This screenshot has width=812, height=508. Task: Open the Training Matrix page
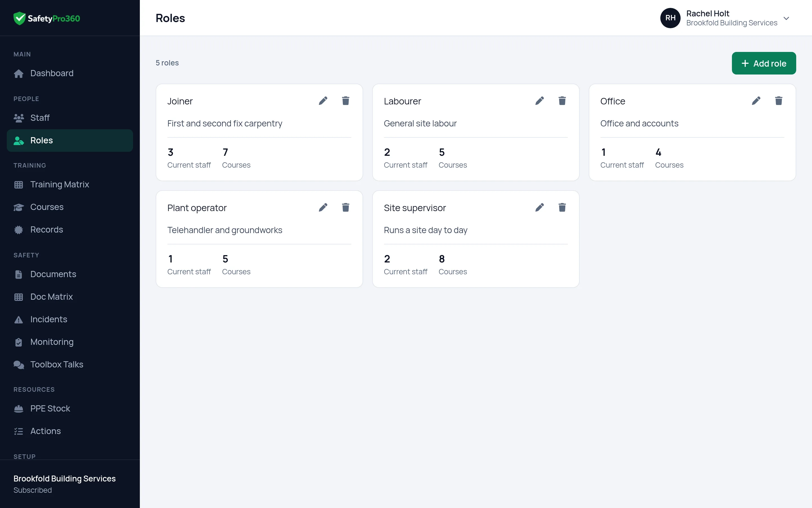click(70, 185)
